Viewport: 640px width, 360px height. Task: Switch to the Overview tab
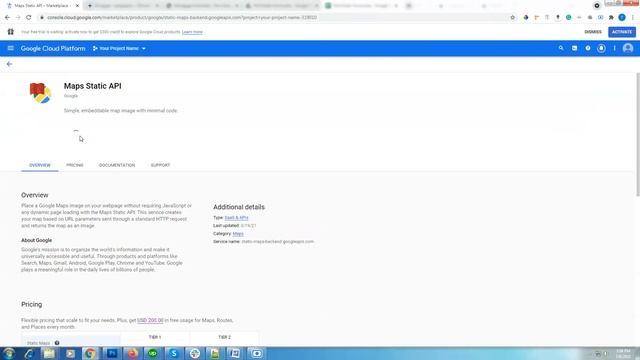(40, 165)
